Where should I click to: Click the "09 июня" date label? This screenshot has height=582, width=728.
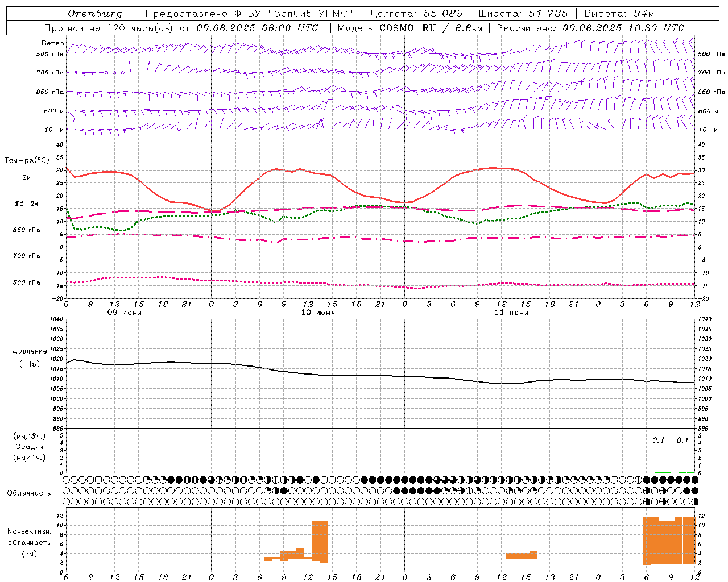125,313
